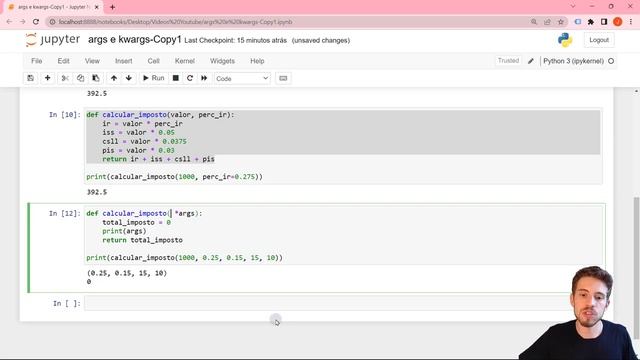Open the tab search chevron
Screen dimensions: 640x360
(x=573, y=7)
